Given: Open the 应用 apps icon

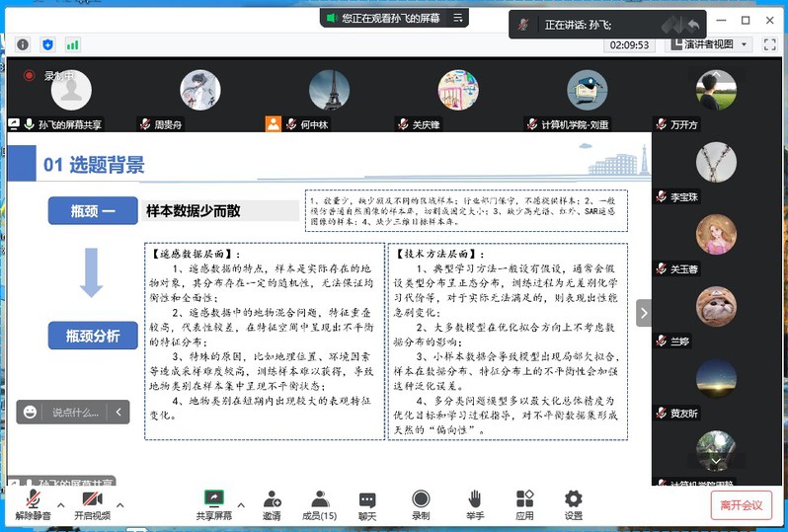Looking at the screenshot, I should pyautogui.click(x=524, y=499).
